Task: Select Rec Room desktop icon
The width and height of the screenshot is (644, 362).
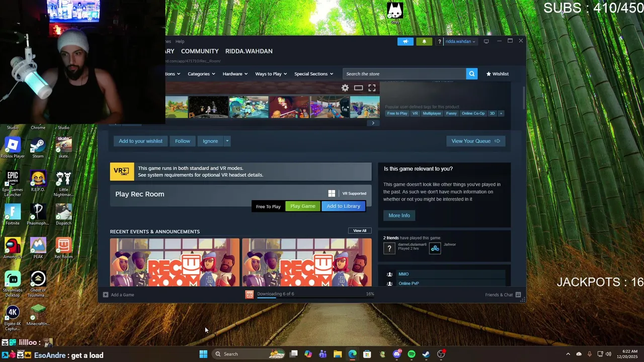Action: tap(63, 248)
